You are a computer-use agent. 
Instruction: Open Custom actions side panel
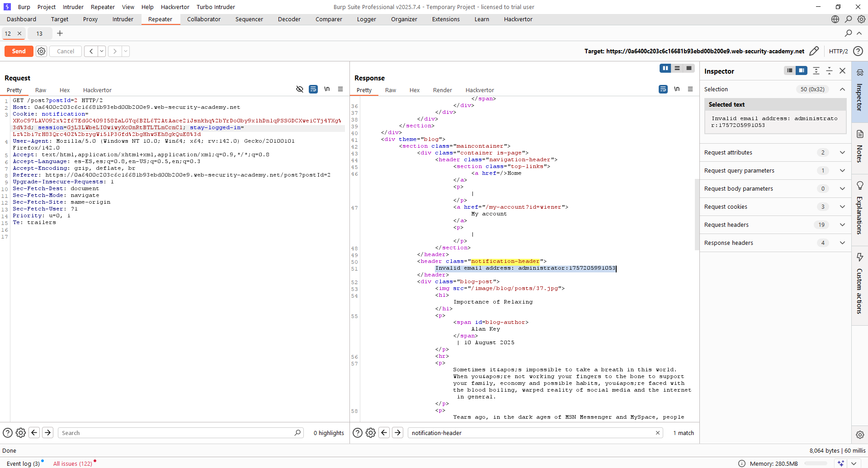pos(859,284)
